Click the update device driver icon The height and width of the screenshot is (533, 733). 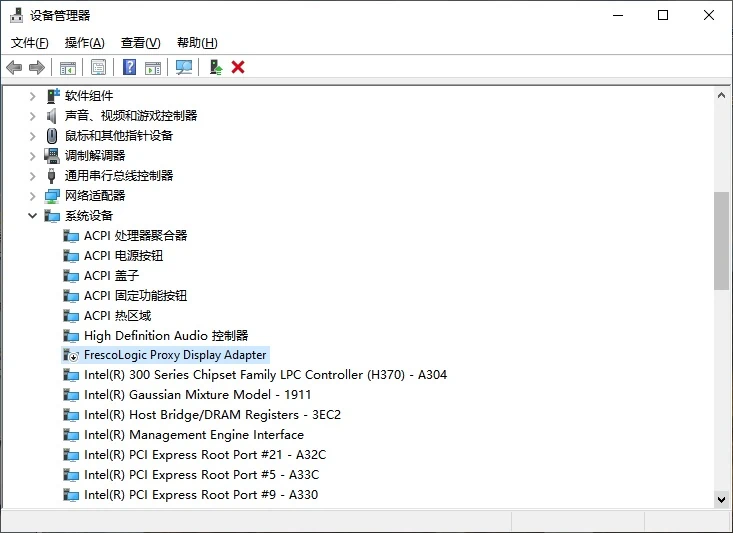pos(215,67)
